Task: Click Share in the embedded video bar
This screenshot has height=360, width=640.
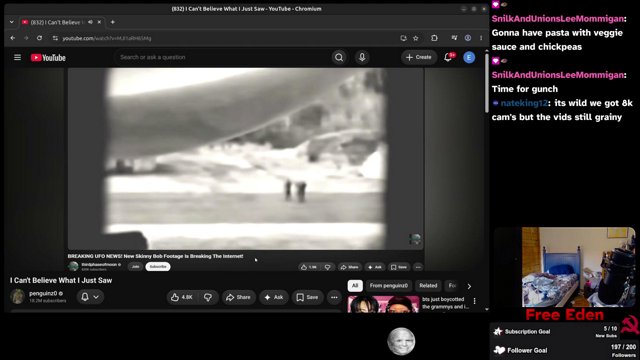Action: point(349,267)
